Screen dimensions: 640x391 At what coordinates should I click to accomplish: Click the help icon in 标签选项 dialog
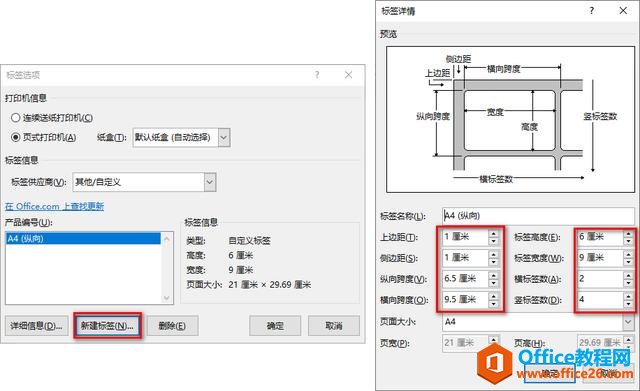pos(317,75)
